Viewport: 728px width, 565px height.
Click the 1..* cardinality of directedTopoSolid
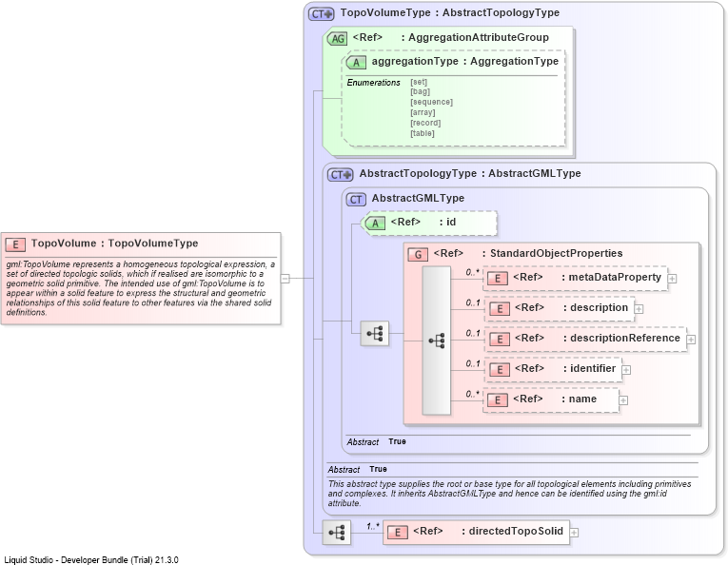373,527
